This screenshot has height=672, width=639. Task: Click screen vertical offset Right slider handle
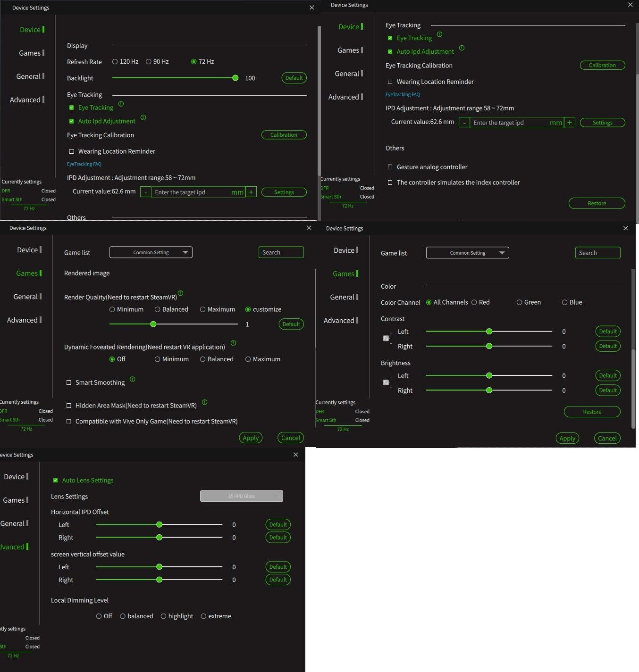(160, 580)
